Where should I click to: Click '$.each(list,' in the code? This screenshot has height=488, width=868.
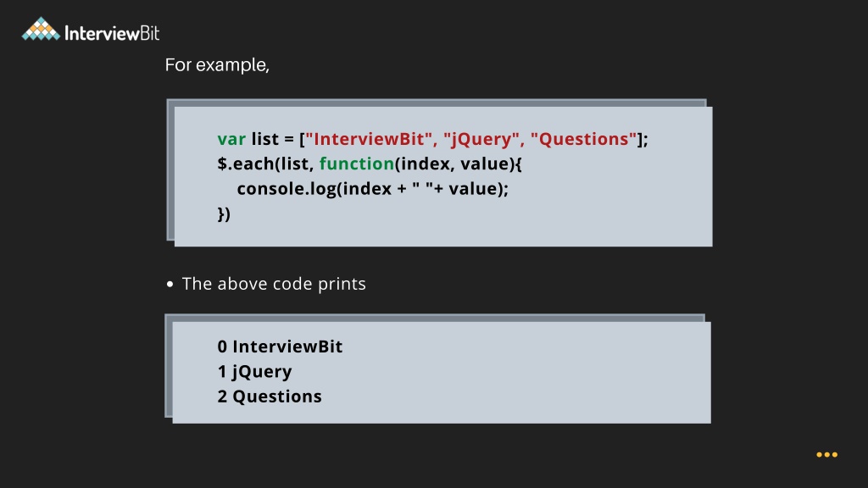(x=265, y=164)
